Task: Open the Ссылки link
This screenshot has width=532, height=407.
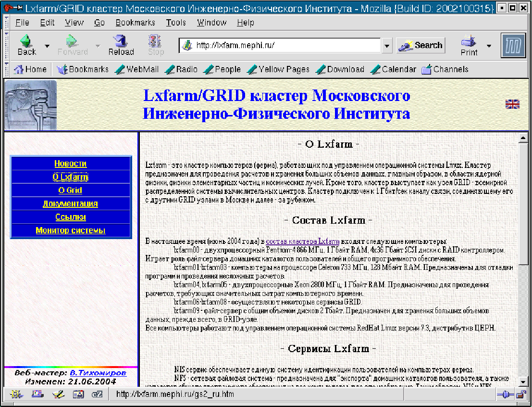Action: pos(71,217)
